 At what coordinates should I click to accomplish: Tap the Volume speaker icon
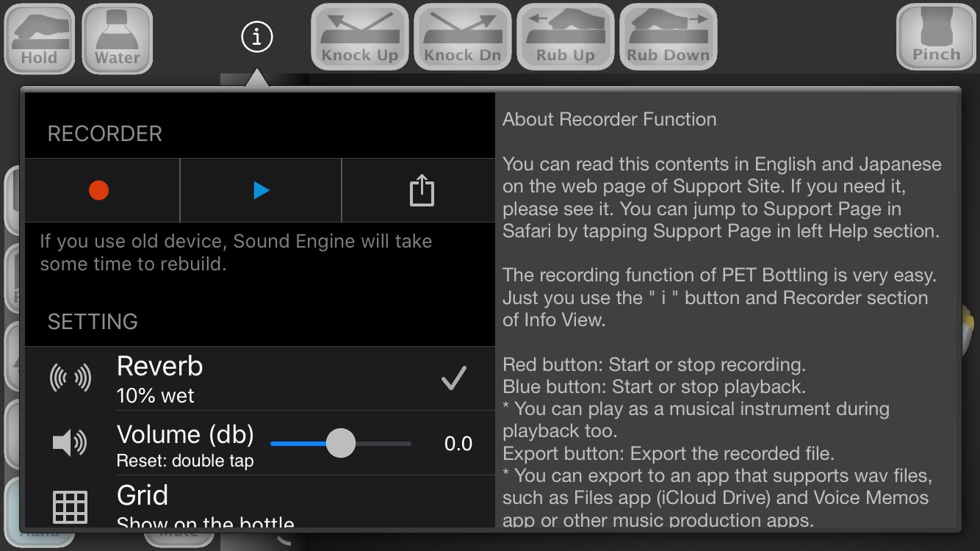tap(70, 443)
